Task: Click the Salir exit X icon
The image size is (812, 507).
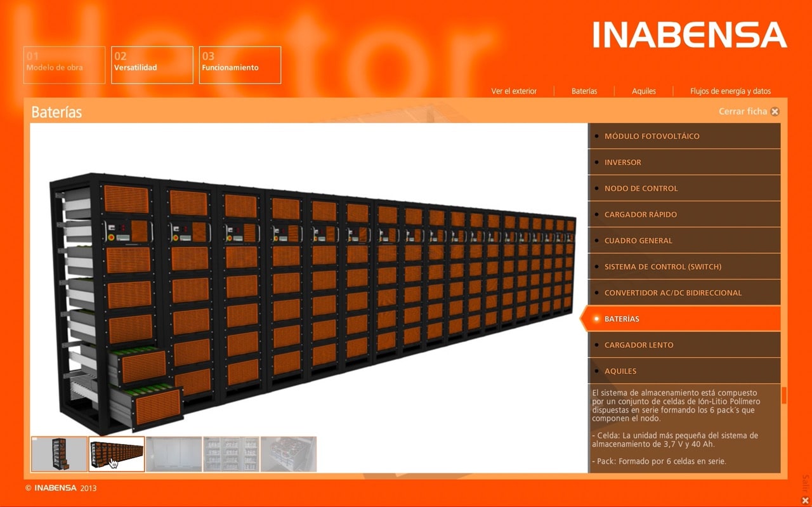Action: tap(805, 500)
